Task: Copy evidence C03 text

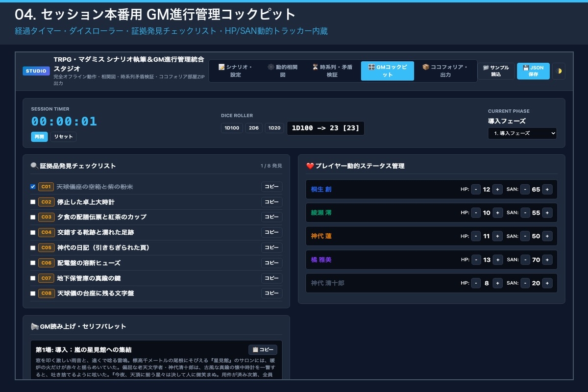Action: [x=271, y=217]
